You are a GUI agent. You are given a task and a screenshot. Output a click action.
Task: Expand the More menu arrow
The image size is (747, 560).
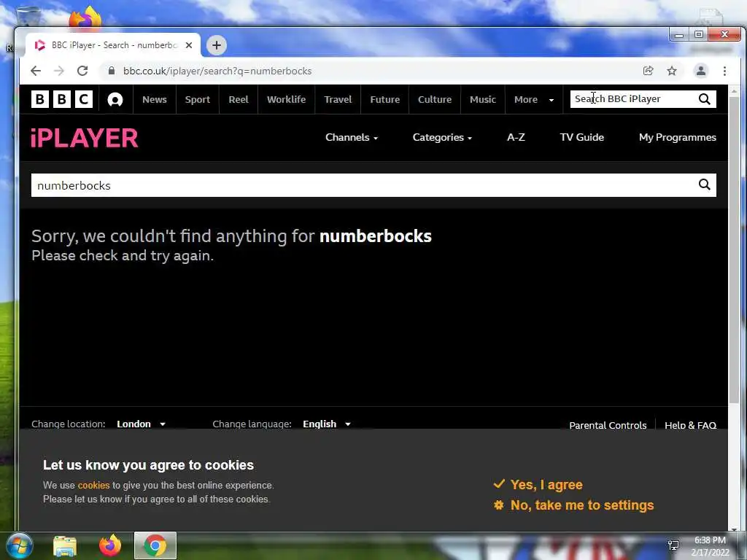[551, 100]
